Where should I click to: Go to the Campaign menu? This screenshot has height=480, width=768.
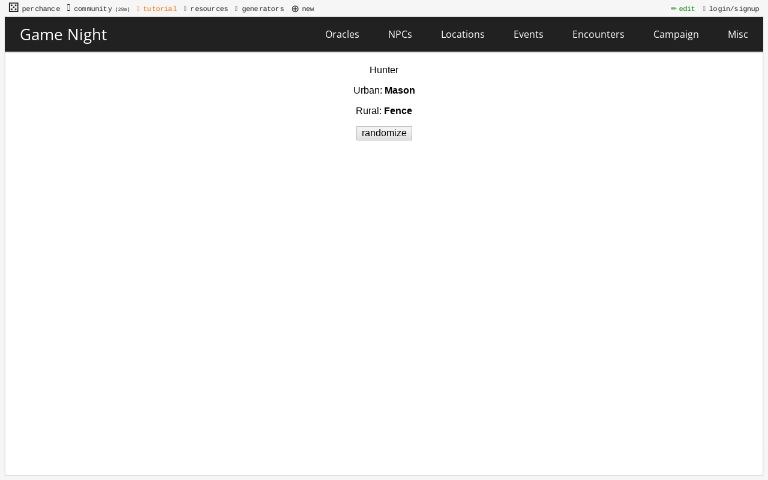[676, 34]
